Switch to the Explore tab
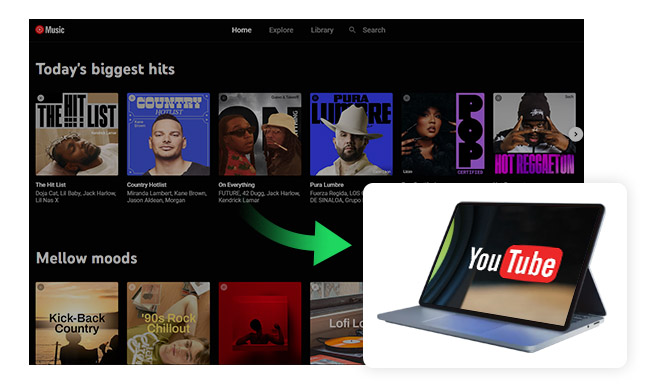 [x=281, y=30]
